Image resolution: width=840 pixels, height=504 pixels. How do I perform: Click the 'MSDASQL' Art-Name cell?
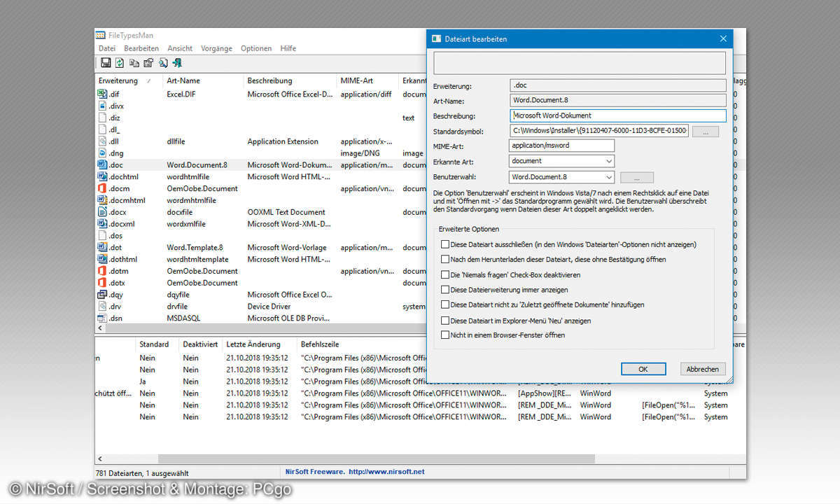[185, 318]
